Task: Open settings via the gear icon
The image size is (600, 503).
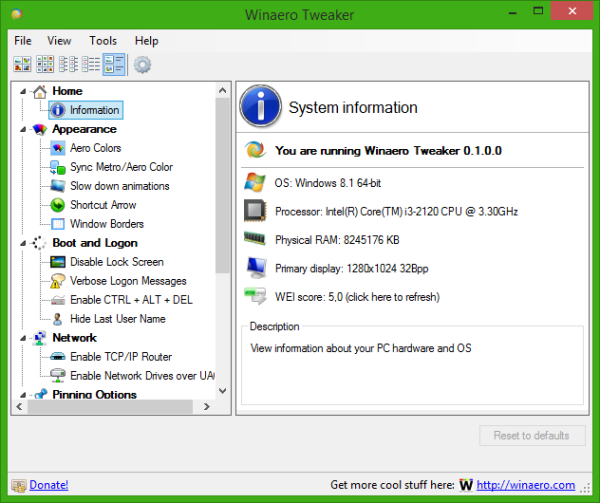Action: coord(142,65)
